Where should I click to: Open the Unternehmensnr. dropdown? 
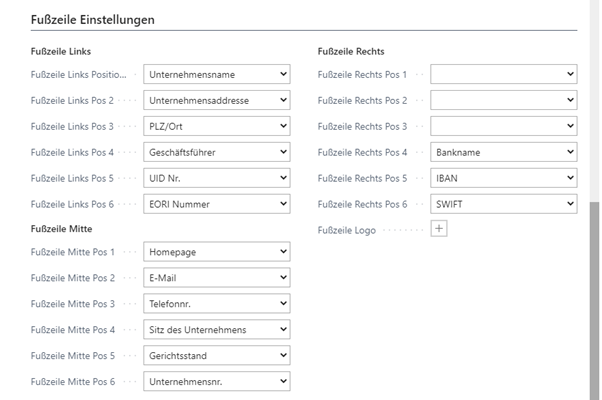click(x=217, y=382)
